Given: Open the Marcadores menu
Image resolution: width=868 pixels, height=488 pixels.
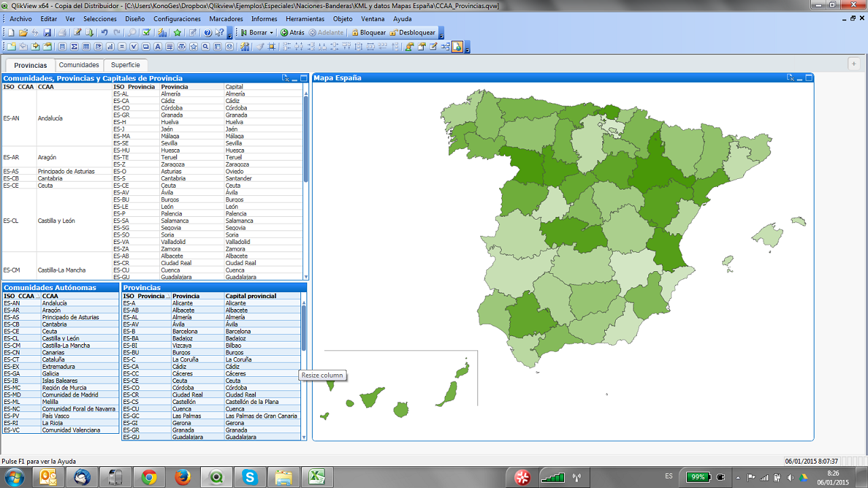Looking at the screenshot, I should [x=226, y=19].
